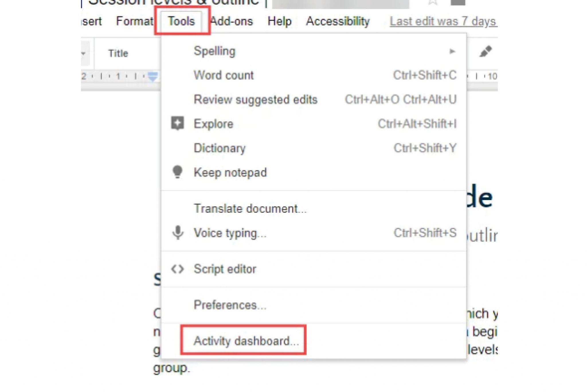Image resolution: width=587 pixels, height=392 pixels.
Task: Open Keep notepad via the bulb icon
Action: coord(177,172)
